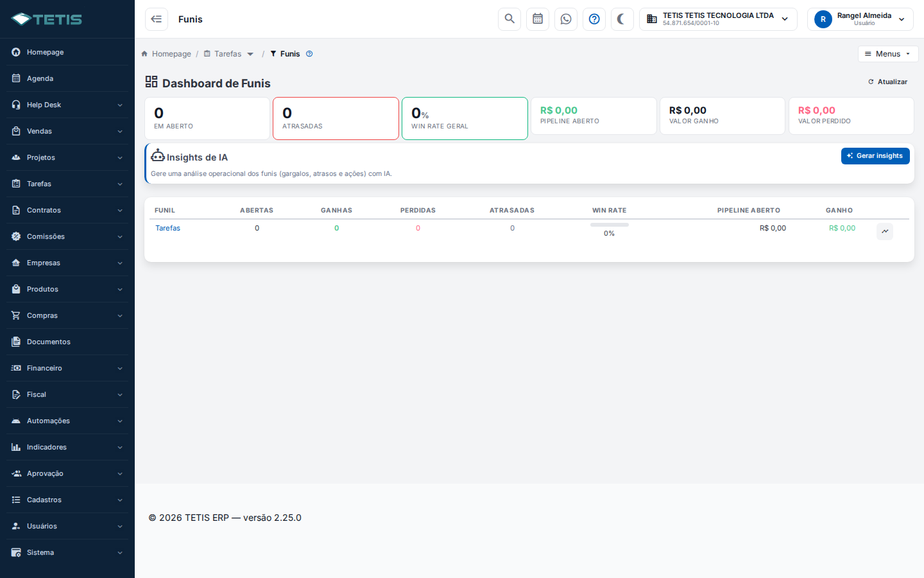Click the VALOR PERDIDO card
Viewport: 924px width, 578px height.
point(851,116)
